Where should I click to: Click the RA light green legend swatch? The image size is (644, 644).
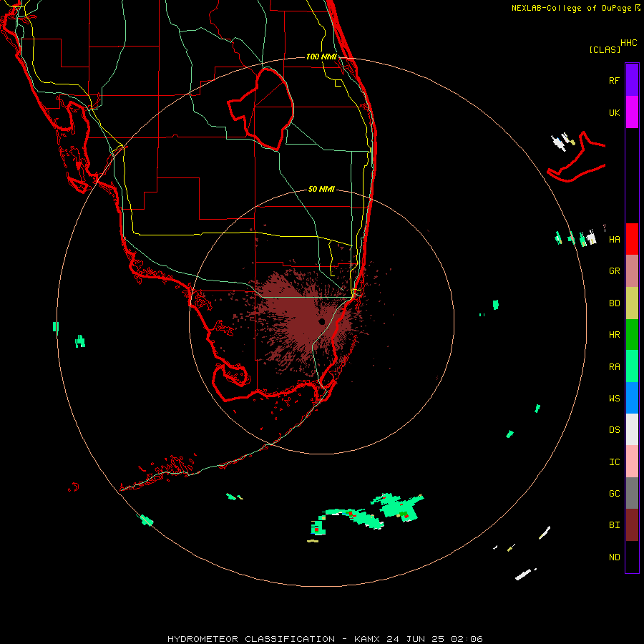click(x=632, y=366)
